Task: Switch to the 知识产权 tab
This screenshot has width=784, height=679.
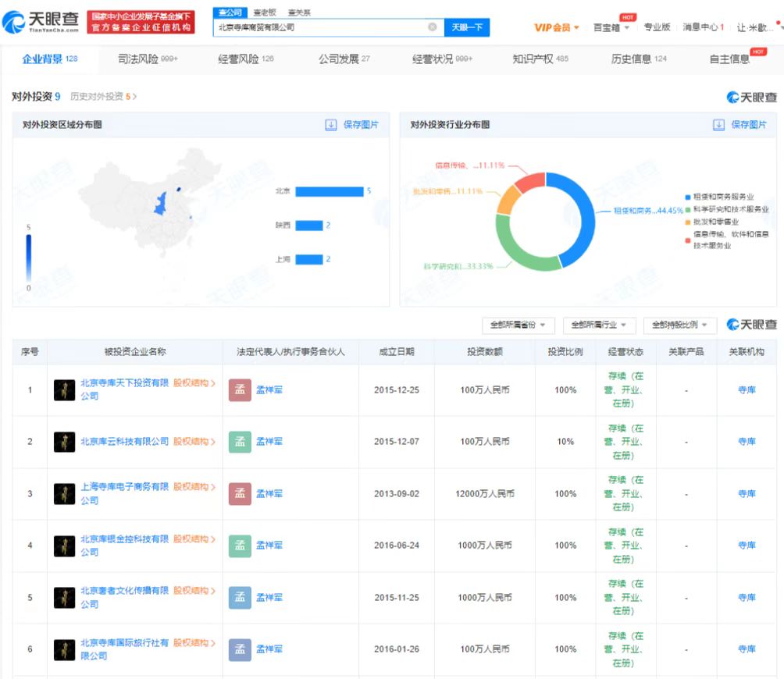Action: (x=540, y=59)
